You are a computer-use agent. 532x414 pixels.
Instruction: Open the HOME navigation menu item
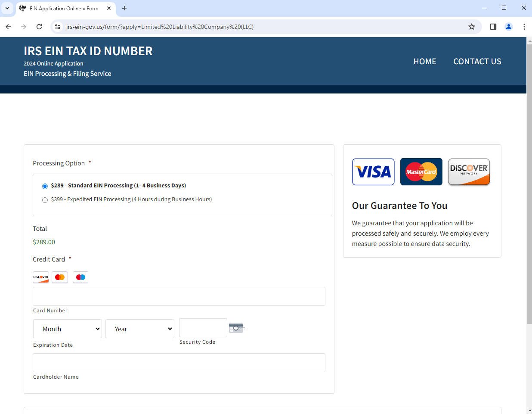pos(424,62)
